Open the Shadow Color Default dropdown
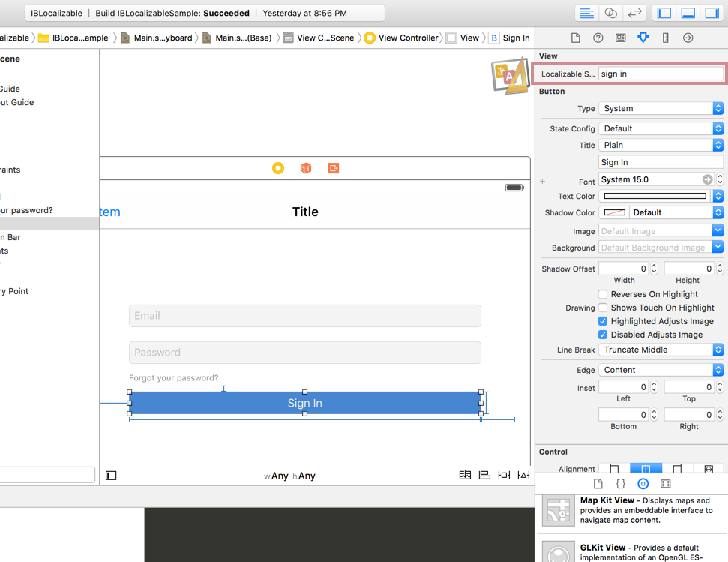The image size is (728, 562). [676, 212]
